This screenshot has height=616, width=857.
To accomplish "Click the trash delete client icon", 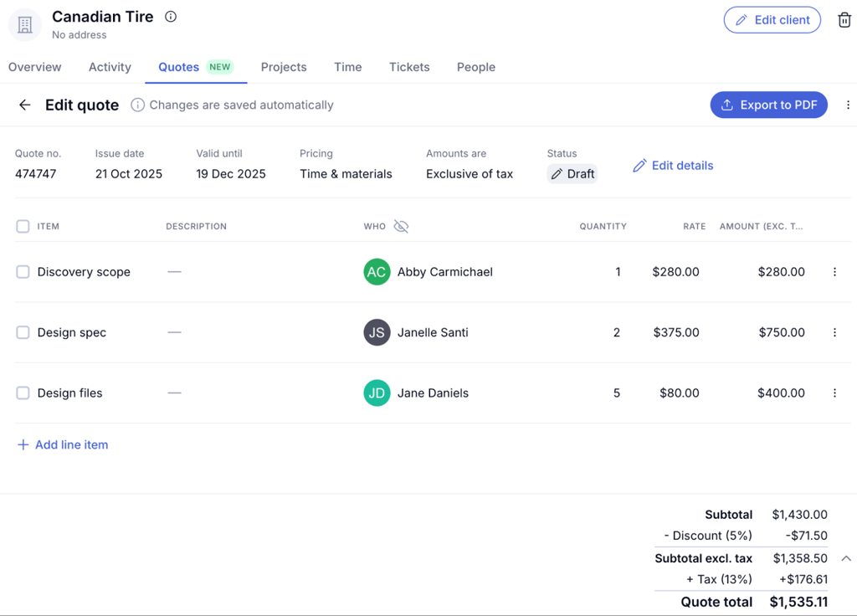I will [x=844, y=20].
